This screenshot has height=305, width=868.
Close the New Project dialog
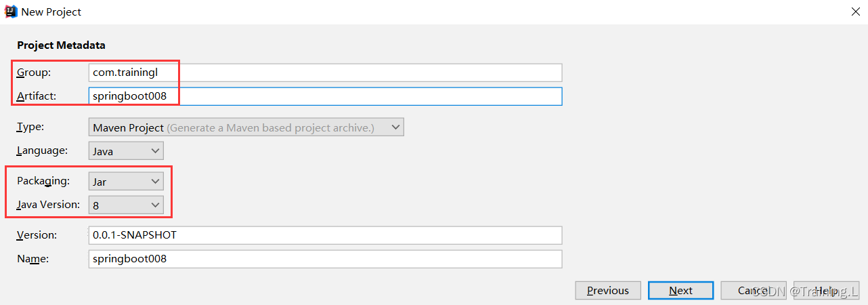click(x=854, y=12)
